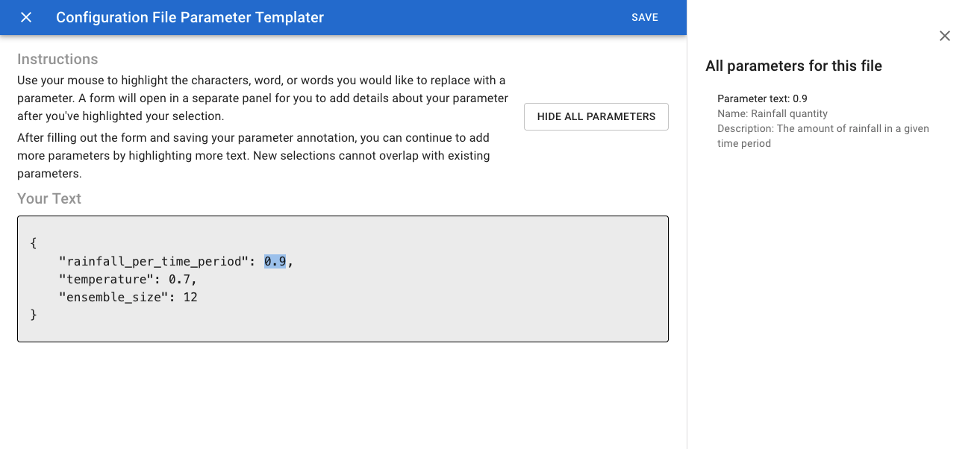Click SAVE in the blue header
Viewport: 980px width, 449px height.
pyautogui.click(x=645, y=17)
